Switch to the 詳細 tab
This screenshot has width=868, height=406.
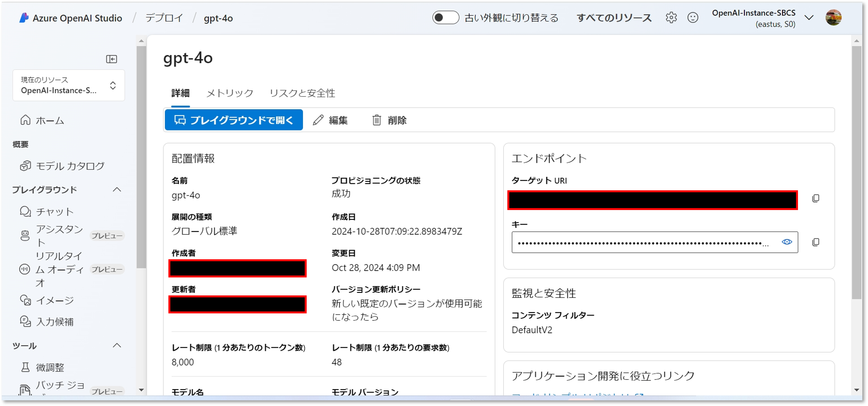[180, 93]
